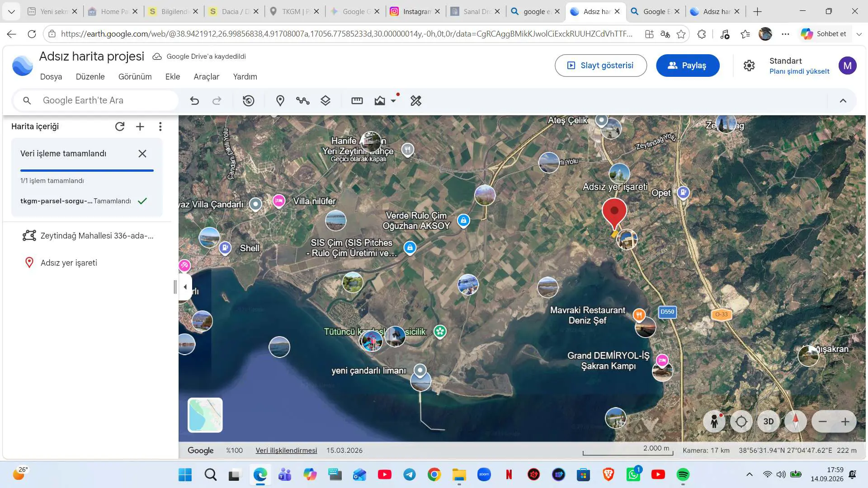This screenshot has height=488, width=868.
Task: Open the Opet fuel station marker
Action: (x=683, y=192)
